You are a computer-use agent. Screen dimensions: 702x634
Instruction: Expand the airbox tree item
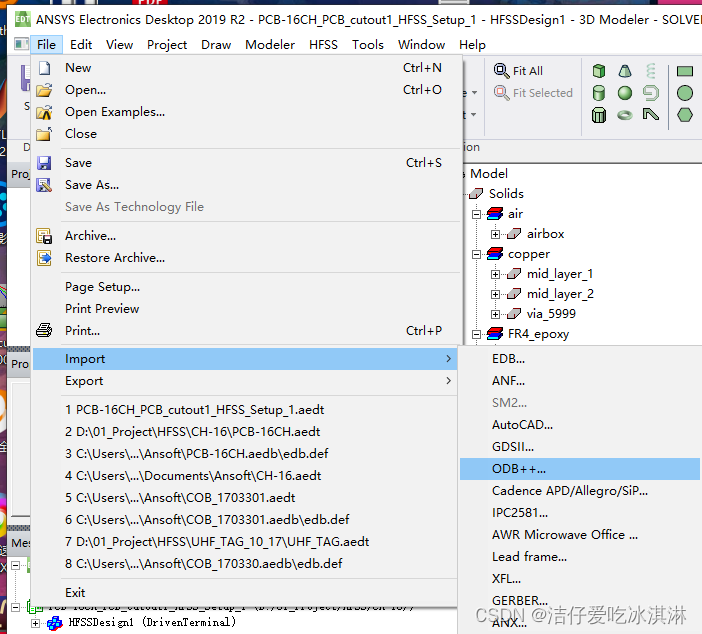[x=495, y=234]
